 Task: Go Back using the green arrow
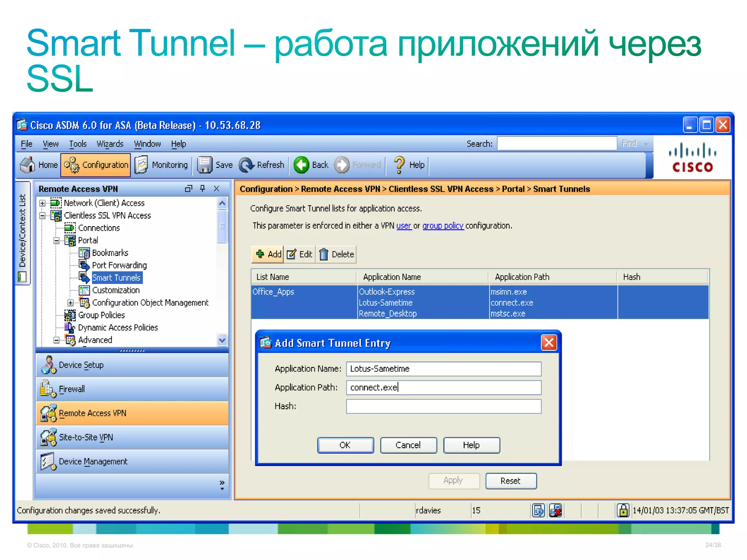[x=302, y=165]
